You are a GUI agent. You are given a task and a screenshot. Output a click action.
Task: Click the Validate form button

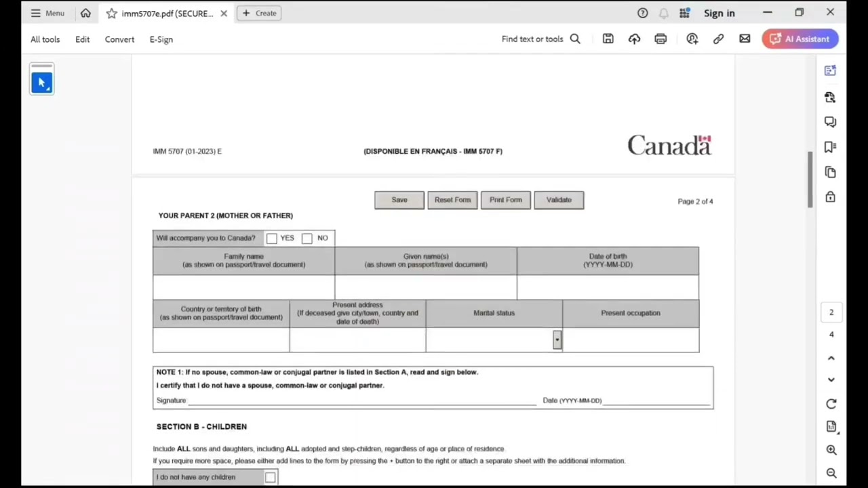coord(558,199)
